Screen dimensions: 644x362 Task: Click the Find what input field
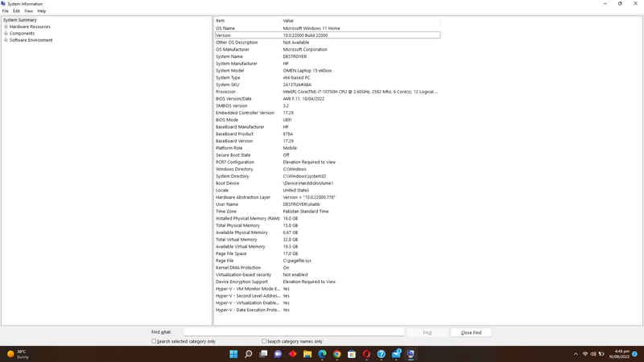[x=294, y=332]
